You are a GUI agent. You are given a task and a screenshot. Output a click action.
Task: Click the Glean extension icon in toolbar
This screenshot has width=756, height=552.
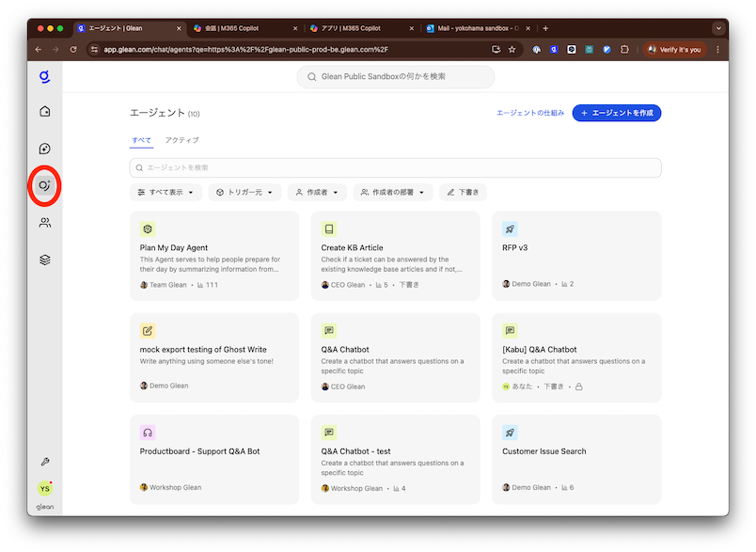pyautogui.click(x=554, y=49)
